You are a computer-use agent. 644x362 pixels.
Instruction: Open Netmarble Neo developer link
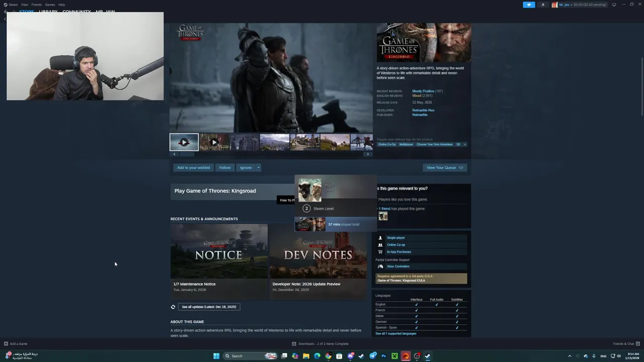pos(423,110)
